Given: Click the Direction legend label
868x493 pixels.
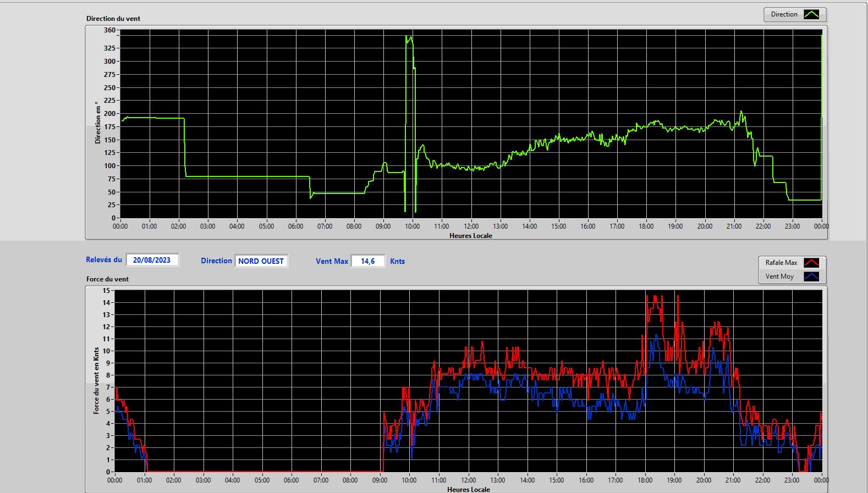Looking at the screenshot, I should tap(784, 14).
